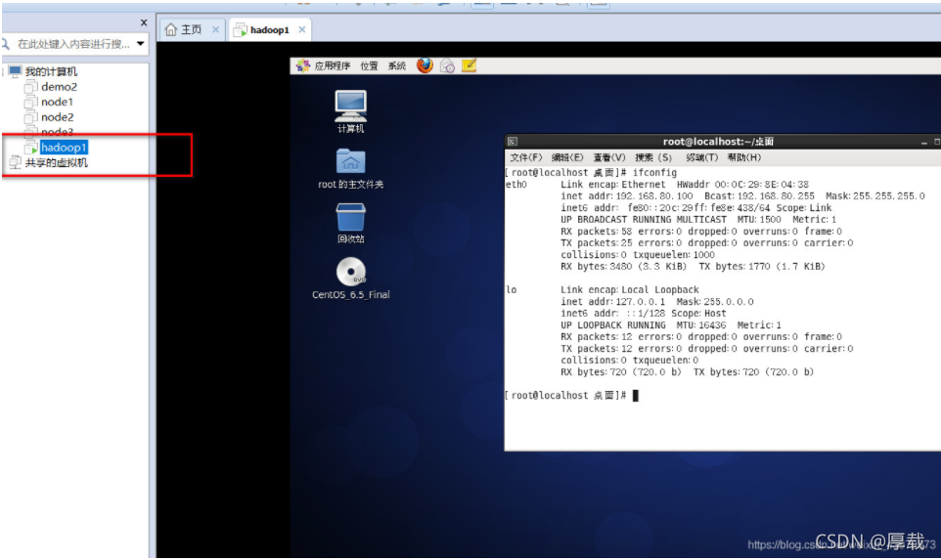Open the 系统 menu in GNOME panel
This screenshot has height=560, width=941.
pyautogui.click(x=397, y=65)
